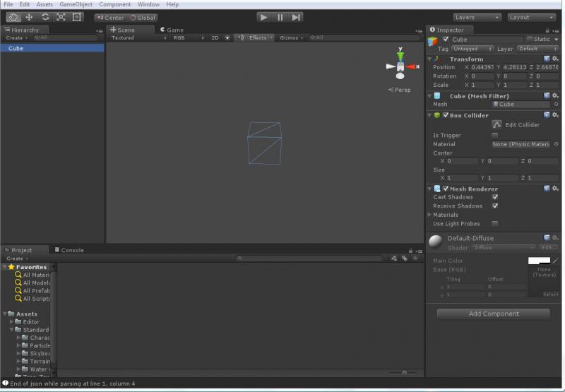Open the Transform component gear menu
Viewport: 565px width, 392px height.
click(556, 59)
